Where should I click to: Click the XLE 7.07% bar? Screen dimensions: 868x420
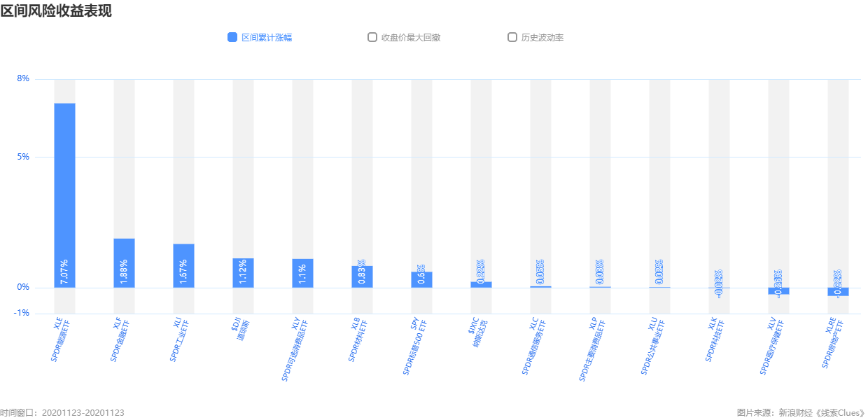click(64, 195)
